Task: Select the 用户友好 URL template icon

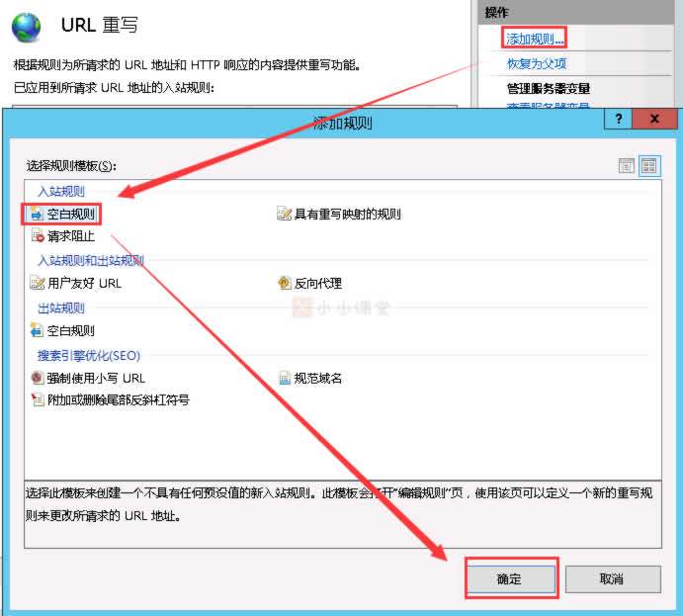Action: point(38,283)
